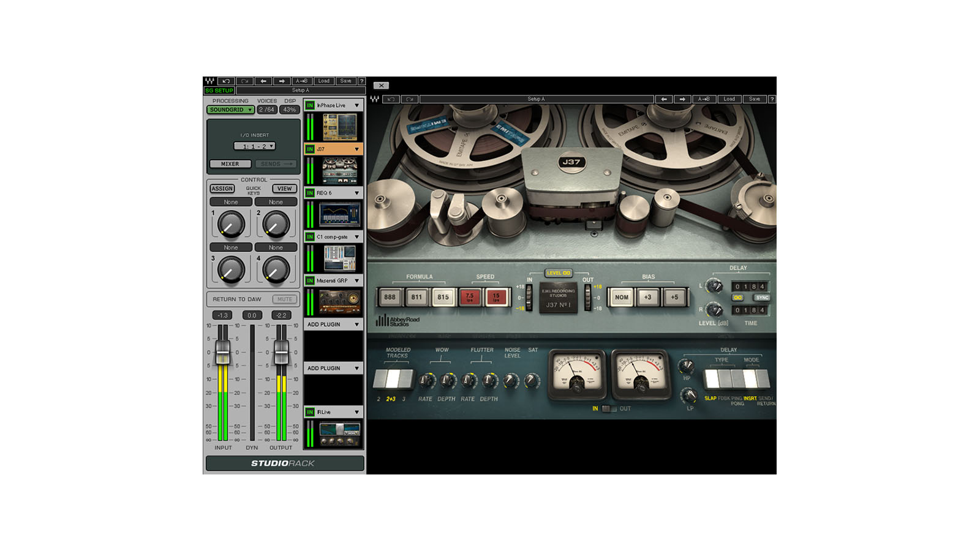Click the SG SETUP button
The height and width of the screenshot is (551, 980).
point(219,90)
